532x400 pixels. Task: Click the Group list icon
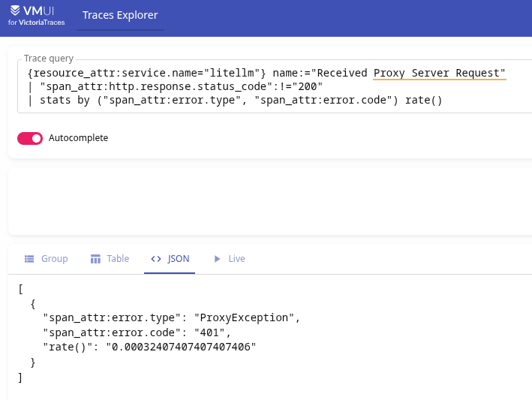click(x=29, y=259)
